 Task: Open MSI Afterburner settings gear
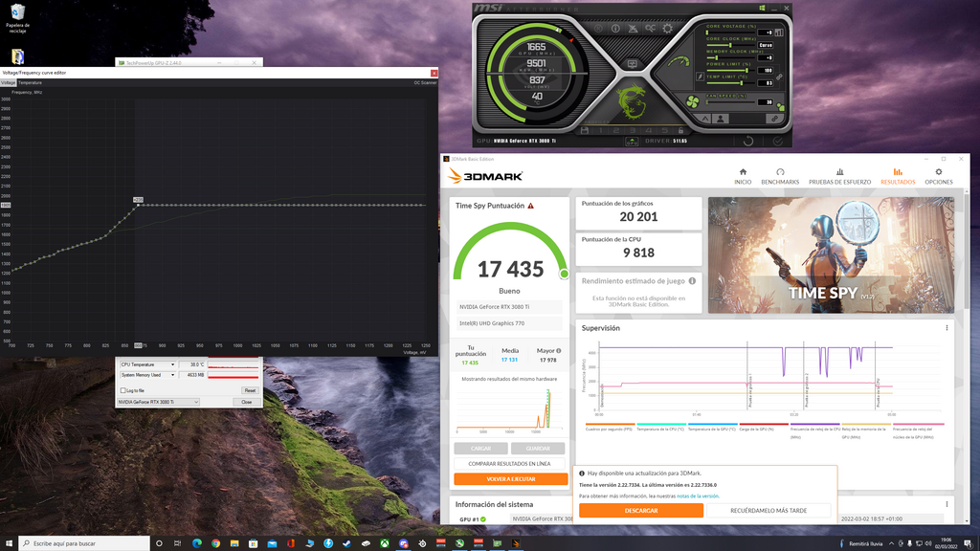pyautogui.click(x=667, y=28)
